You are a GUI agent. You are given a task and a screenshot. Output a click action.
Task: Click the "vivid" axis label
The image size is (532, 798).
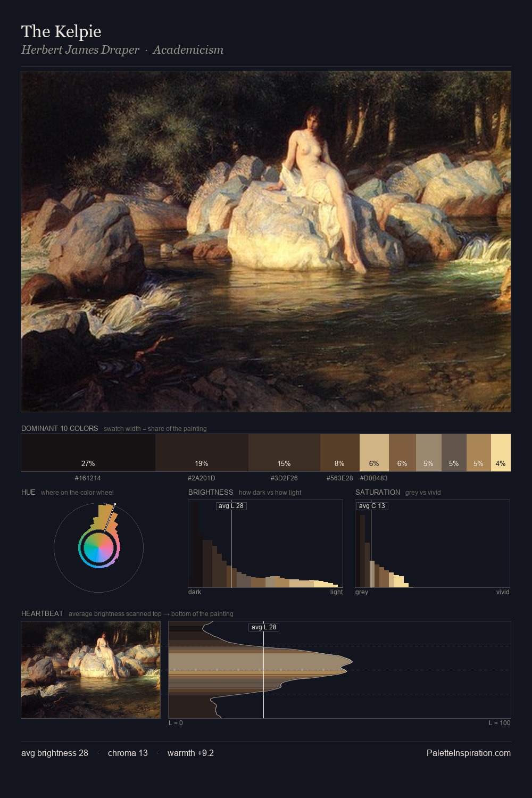pyautogui.click(x=503, y=592)
